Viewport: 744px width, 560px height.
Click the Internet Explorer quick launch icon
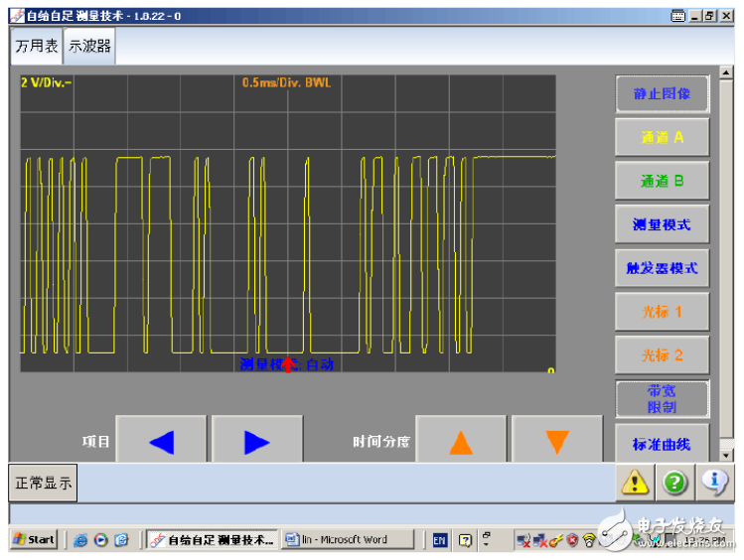[81, 540]
